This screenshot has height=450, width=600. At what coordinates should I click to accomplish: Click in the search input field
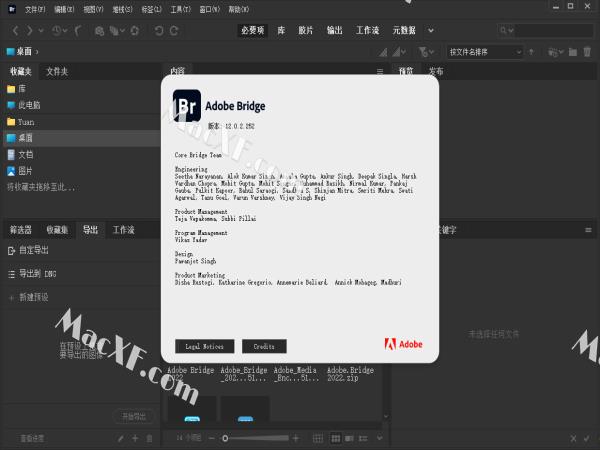554,30
